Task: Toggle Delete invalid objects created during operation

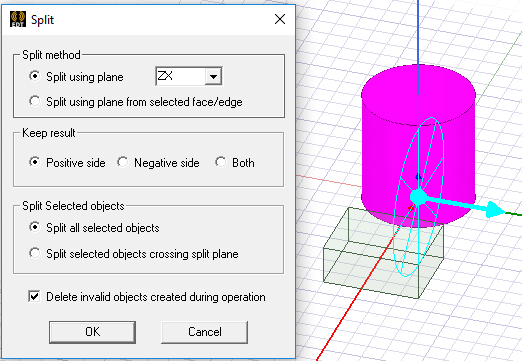Action: [x=34, y=296]
